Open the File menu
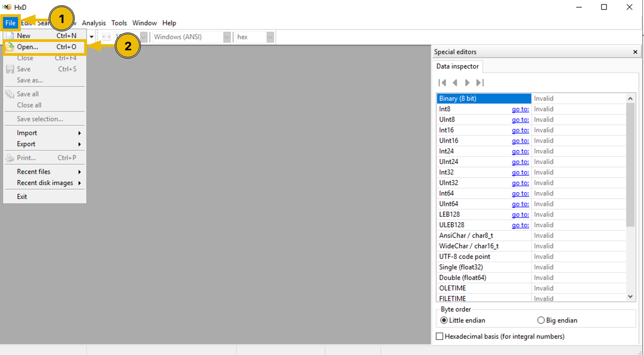The width and height of the screenshot is (644, 355). pos(11,23)
